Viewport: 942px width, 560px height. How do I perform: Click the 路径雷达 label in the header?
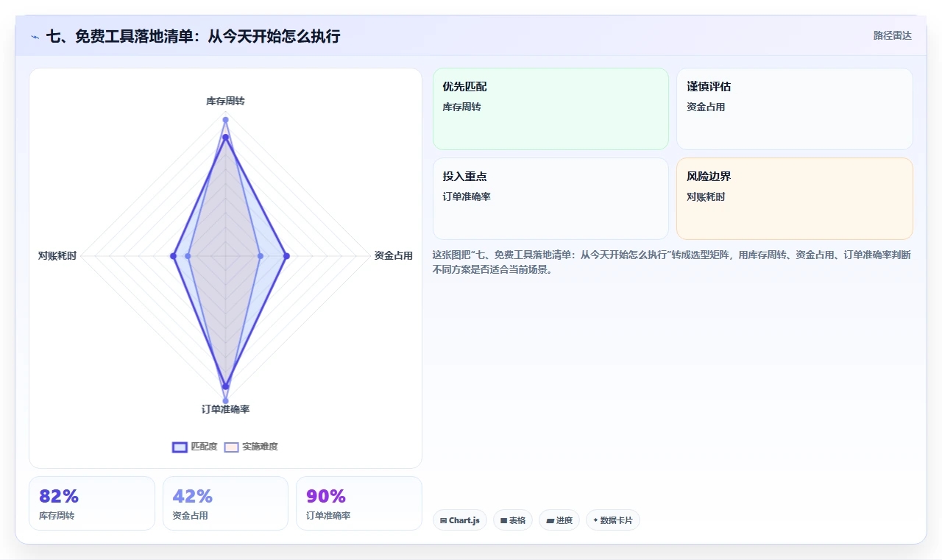892,35
